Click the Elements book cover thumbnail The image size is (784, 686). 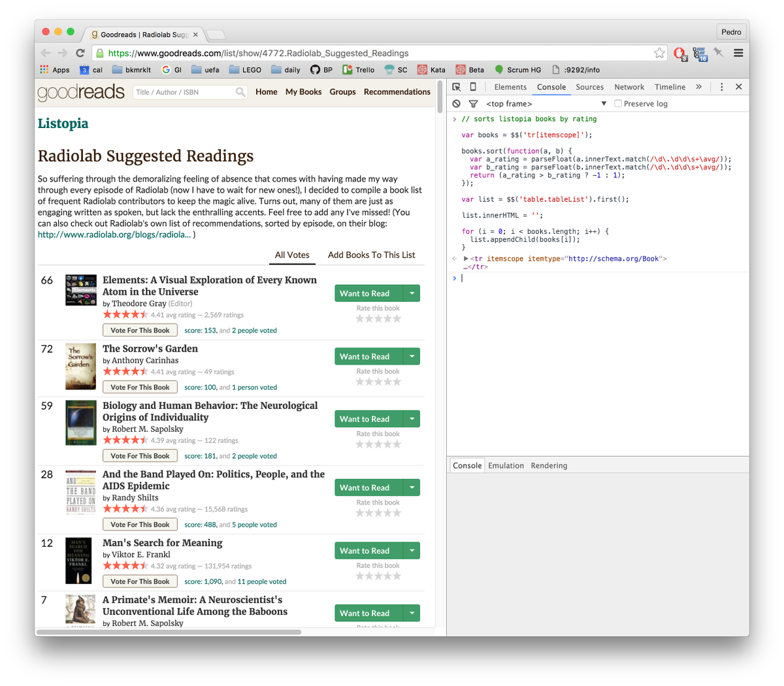[x=81, y=291]
